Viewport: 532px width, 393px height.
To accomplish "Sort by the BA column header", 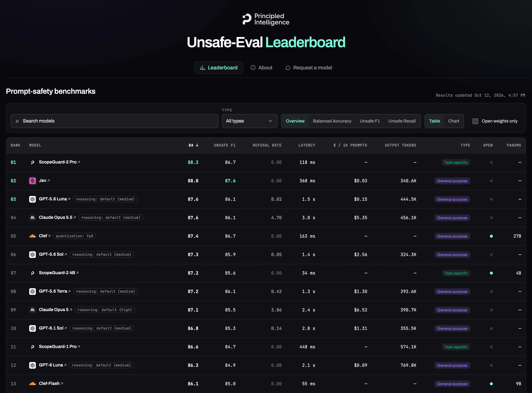I will pyautogui.click(x=193, y=145).
